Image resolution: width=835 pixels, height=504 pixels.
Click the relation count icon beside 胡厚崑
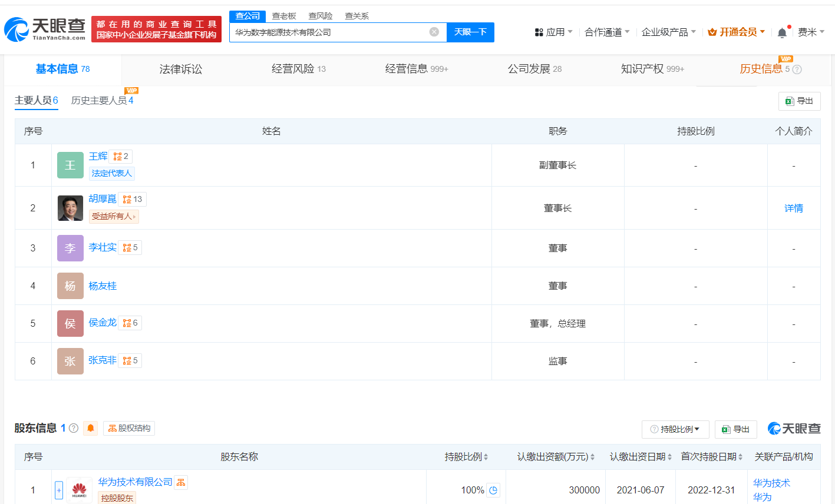pyautogui.click(x=132, y=199)
